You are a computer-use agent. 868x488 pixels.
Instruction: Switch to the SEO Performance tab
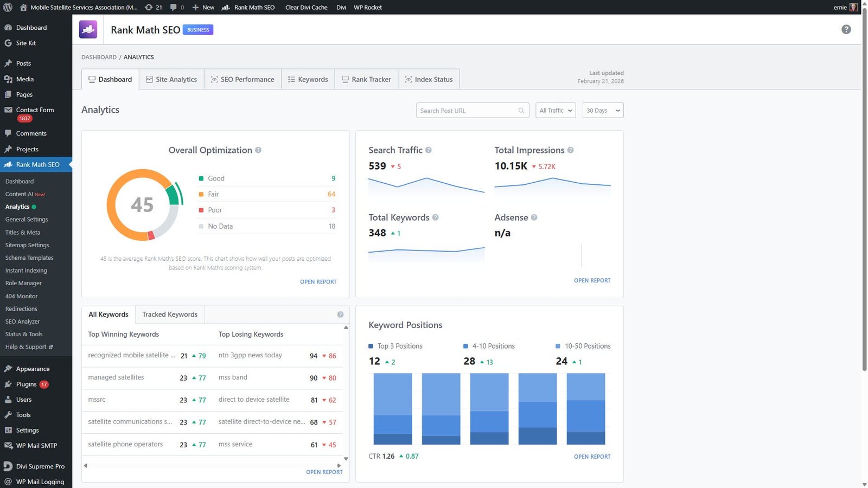(242, 79)
